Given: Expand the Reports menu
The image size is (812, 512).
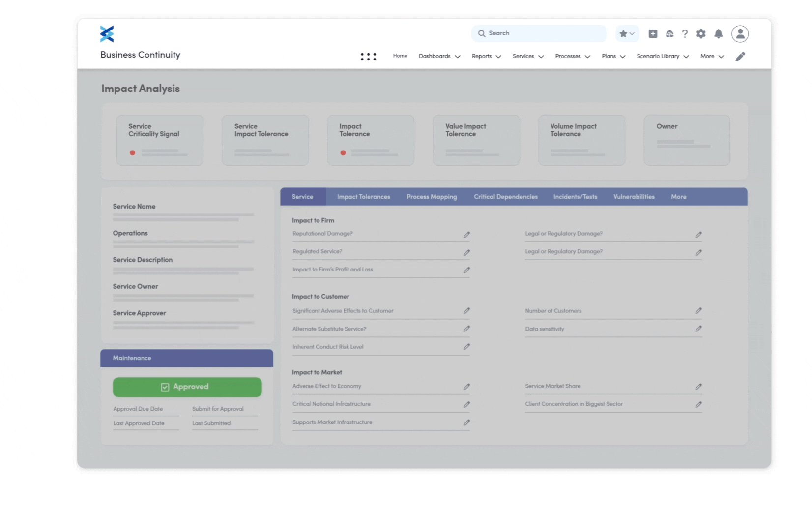Looking at the screenshot, I should 486,56.
